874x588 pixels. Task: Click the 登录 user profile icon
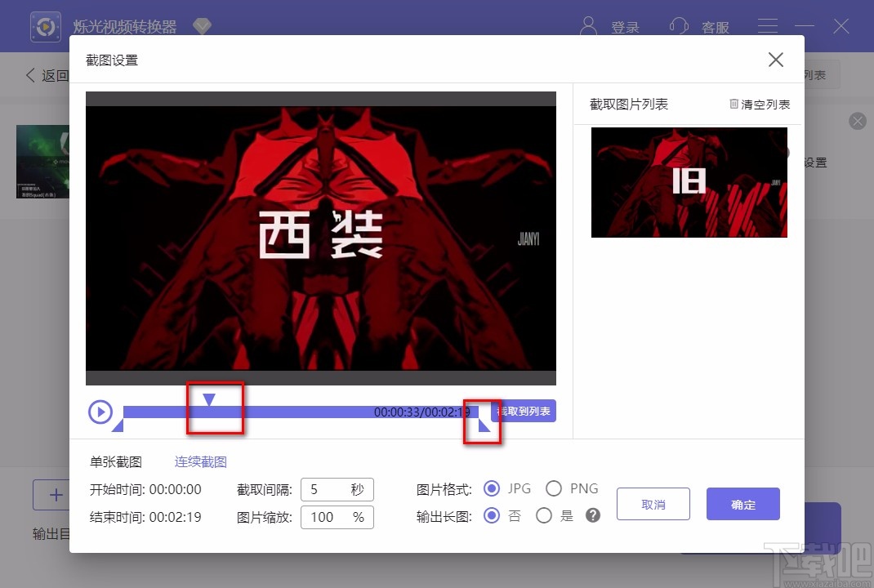coord(589,25)
